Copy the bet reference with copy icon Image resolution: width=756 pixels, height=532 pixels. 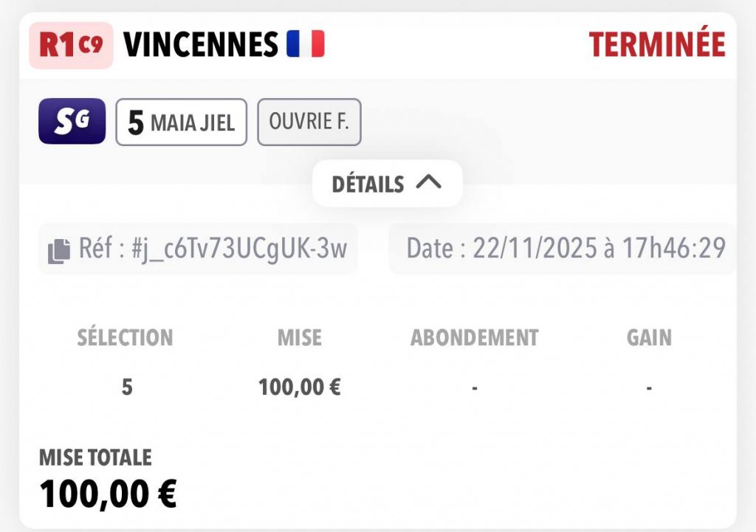59,250
